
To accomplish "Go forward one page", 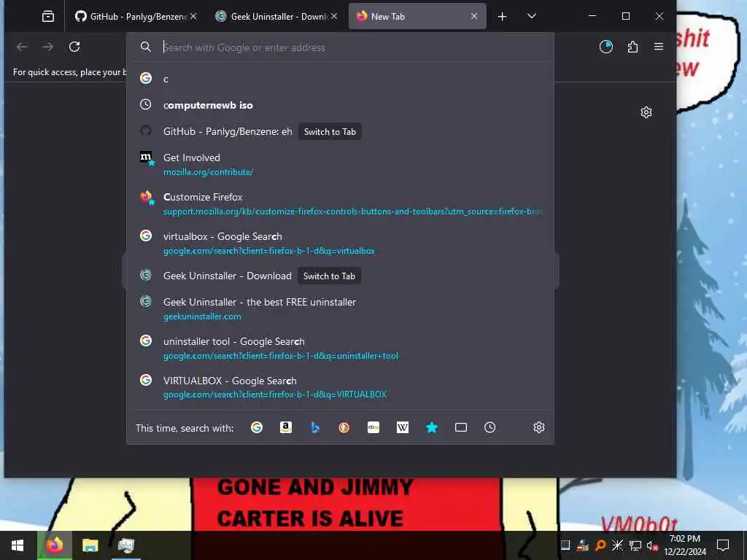I will (48, 47).
